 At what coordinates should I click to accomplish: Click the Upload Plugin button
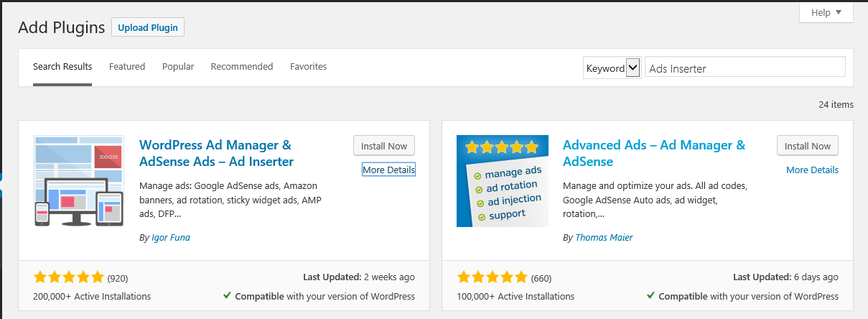[x=148, y=27]
